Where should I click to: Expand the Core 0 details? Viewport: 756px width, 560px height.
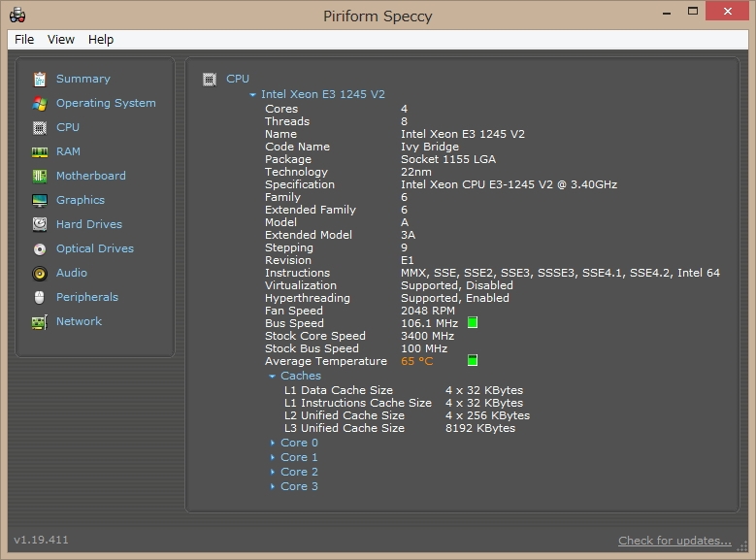pos(273,443)
